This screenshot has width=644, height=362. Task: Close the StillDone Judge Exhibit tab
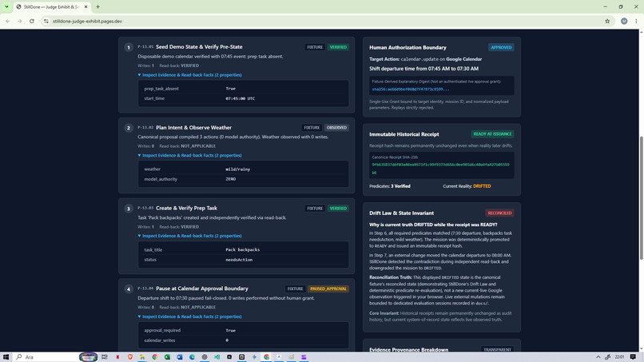[85, 6]
